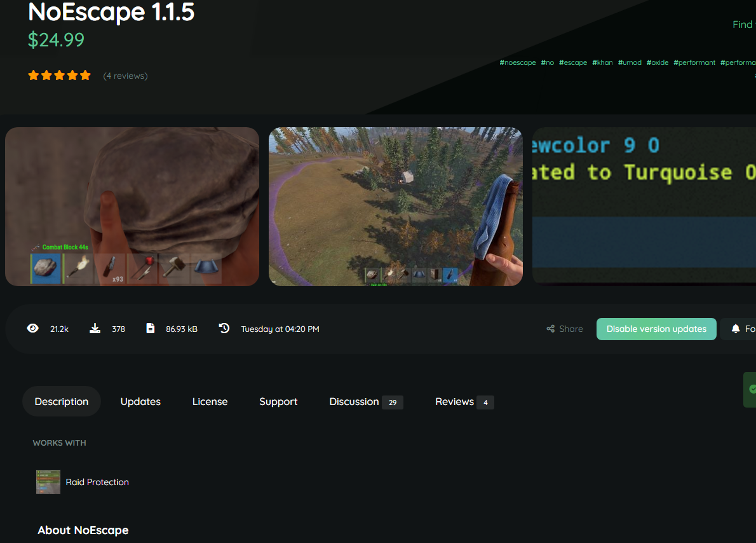Click the Follow bell icon

point(736,329)
